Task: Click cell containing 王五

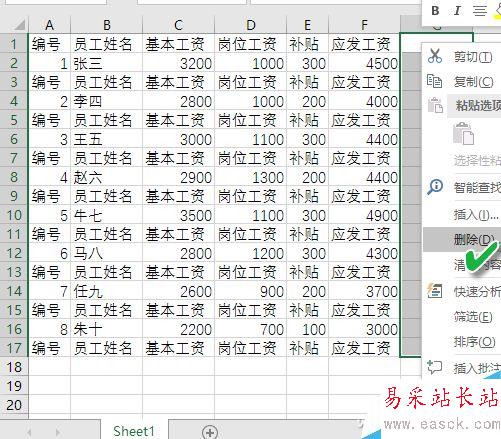Action: pos(107,139)
